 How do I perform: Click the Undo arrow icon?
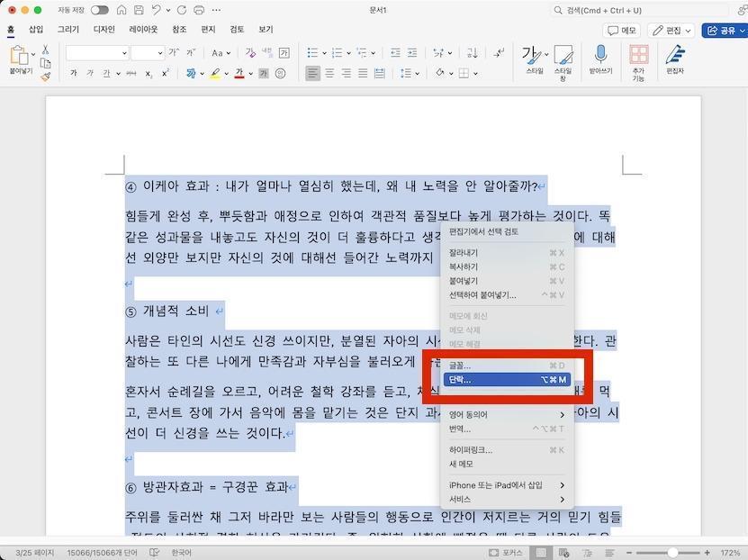coord(156,10)
